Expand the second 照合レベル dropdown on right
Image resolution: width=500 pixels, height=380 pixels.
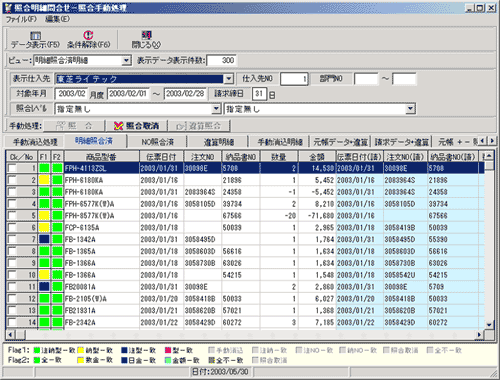click(410, 109)
